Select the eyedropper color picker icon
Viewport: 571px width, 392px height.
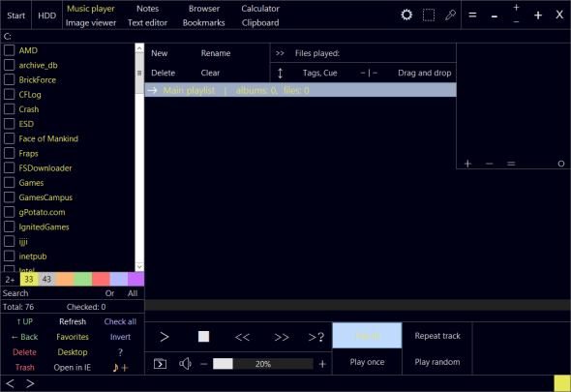pos(450,15)
